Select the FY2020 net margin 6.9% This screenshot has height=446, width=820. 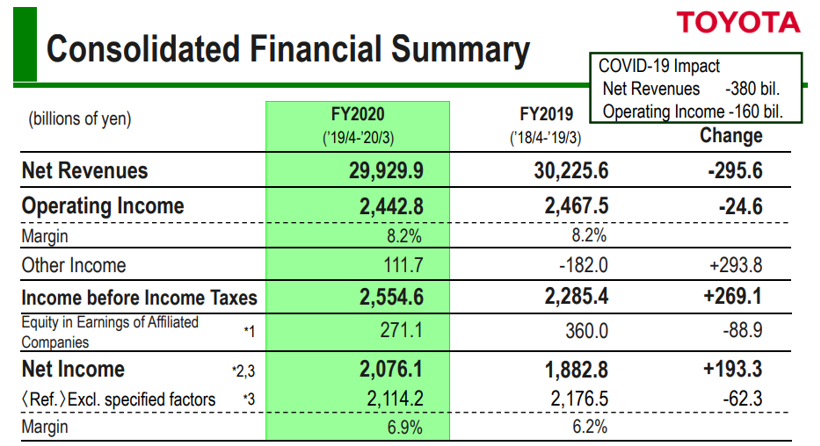point(405,428)
